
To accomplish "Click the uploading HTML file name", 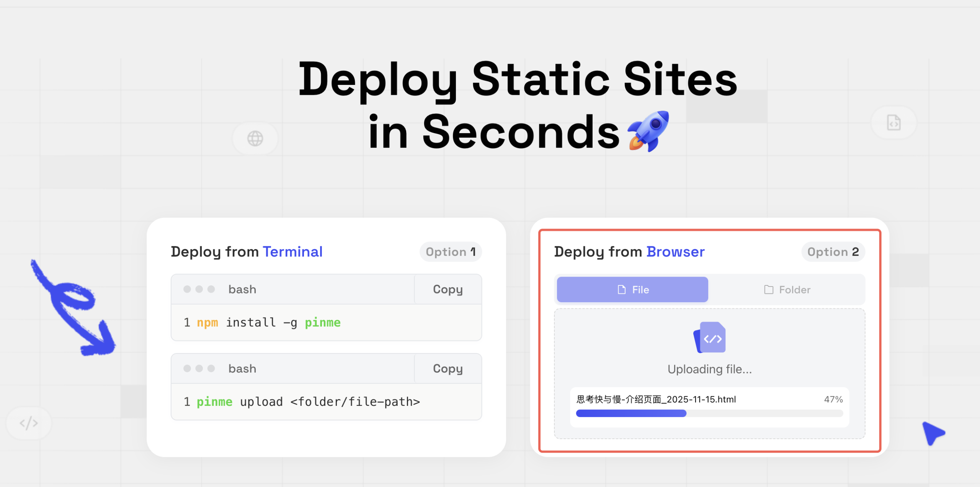I will pyautogui.click(x=656, y=399).
